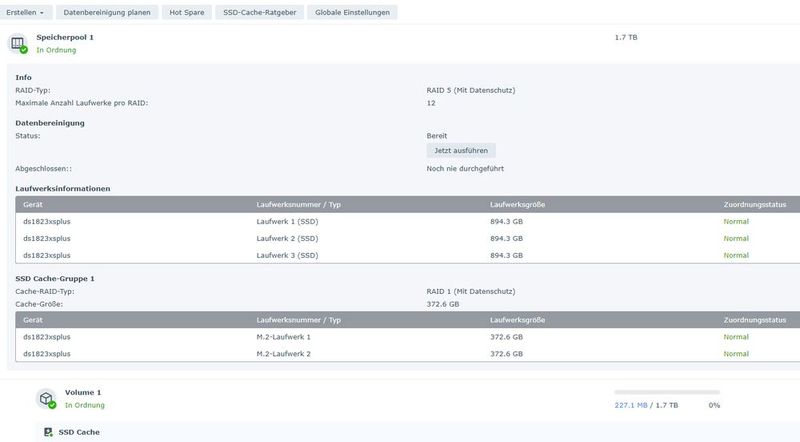Click the 227.1 MB used value
The image size is (800, 442).
tap(631, 405)
